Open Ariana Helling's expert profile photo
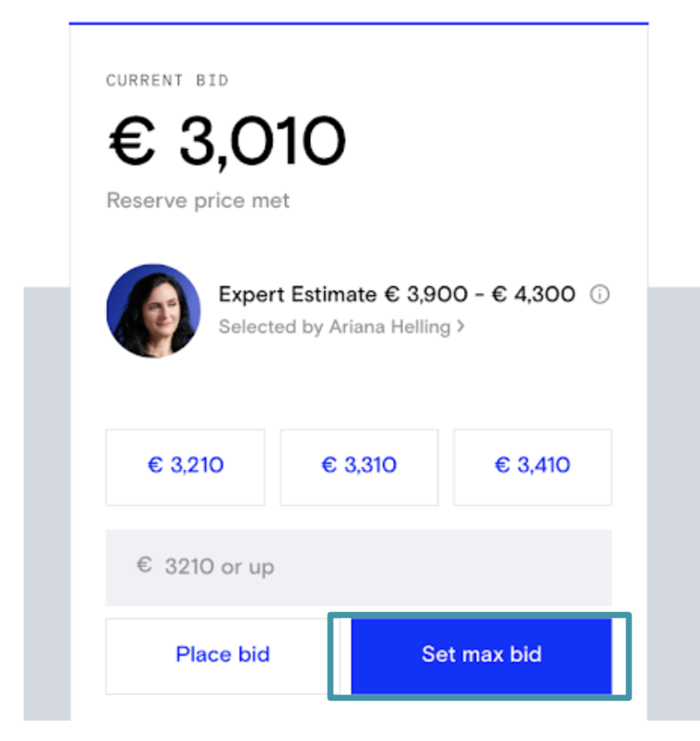 (x=153, y=311)
